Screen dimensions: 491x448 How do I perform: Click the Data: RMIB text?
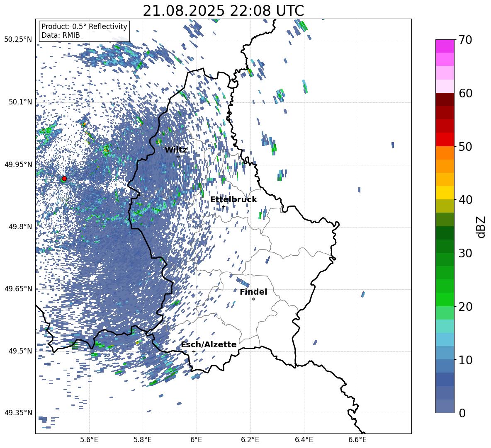(61, 35)
